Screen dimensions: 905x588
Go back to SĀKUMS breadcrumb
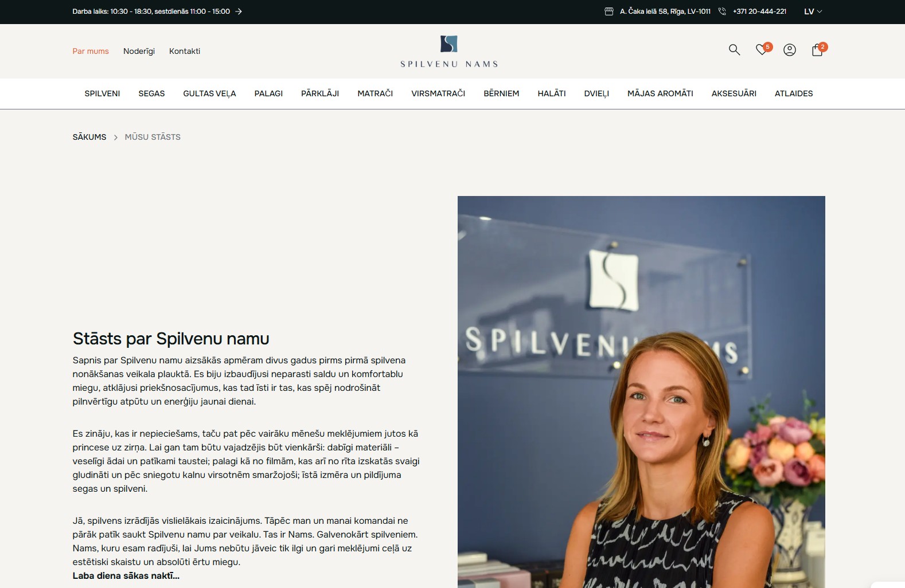(89, 137)
